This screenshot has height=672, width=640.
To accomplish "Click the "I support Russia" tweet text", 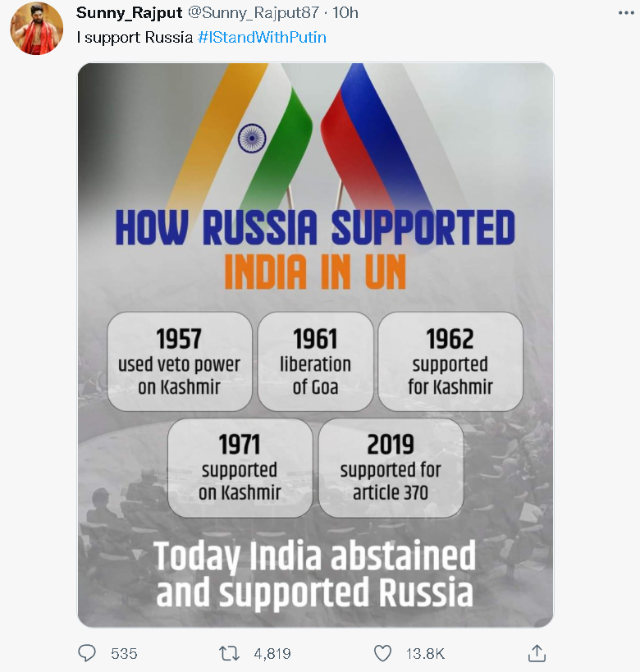I will 135,38.
